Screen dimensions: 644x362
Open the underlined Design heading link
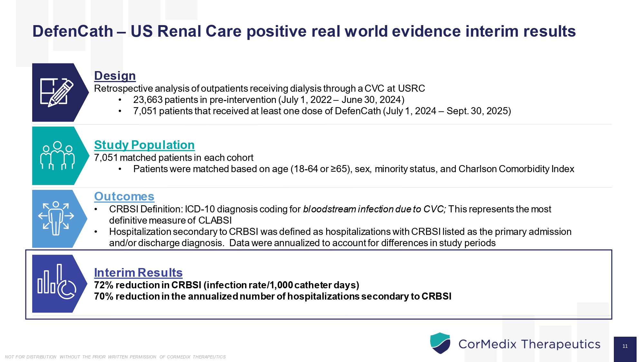(115, 76)
